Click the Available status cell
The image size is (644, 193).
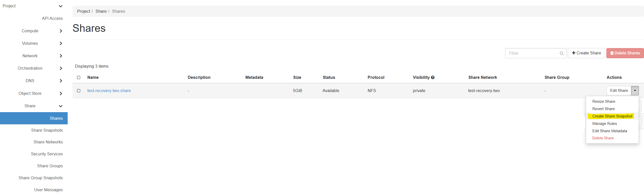click(331, 91)
